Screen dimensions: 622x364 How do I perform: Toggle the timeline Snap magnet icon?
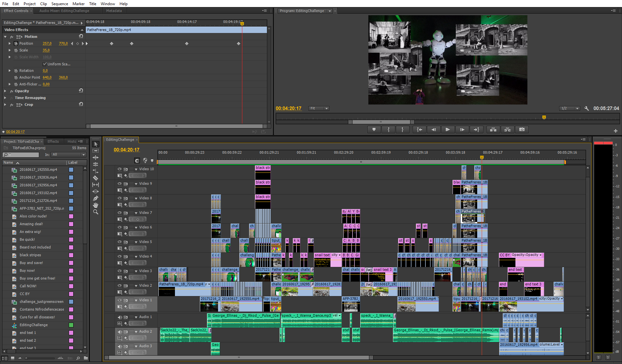[137, 160]
